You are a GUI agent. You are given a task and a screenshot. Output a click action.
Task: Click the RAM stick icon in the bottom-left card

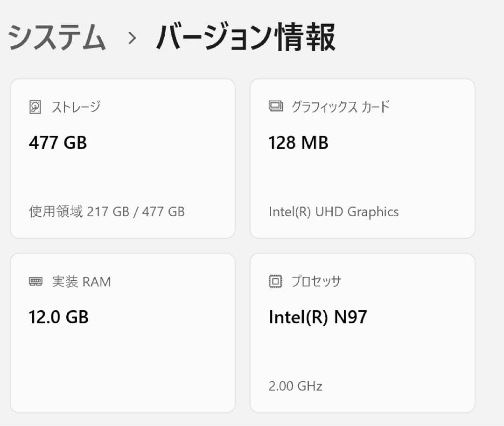pyautogui.click(x=36, y=281)
